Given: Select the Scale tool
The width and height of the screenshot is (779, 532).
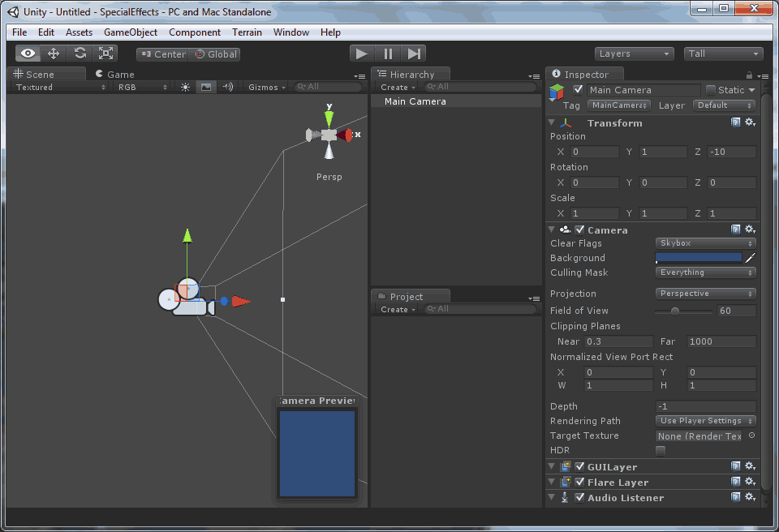Looking at the screenshot, I should pos(105,54).
